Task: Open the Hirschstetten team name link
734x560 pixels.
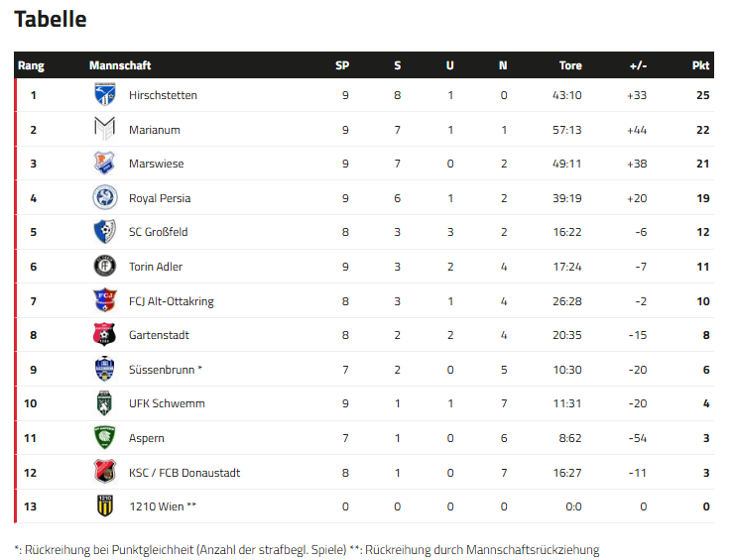Action: coord(163,95)
